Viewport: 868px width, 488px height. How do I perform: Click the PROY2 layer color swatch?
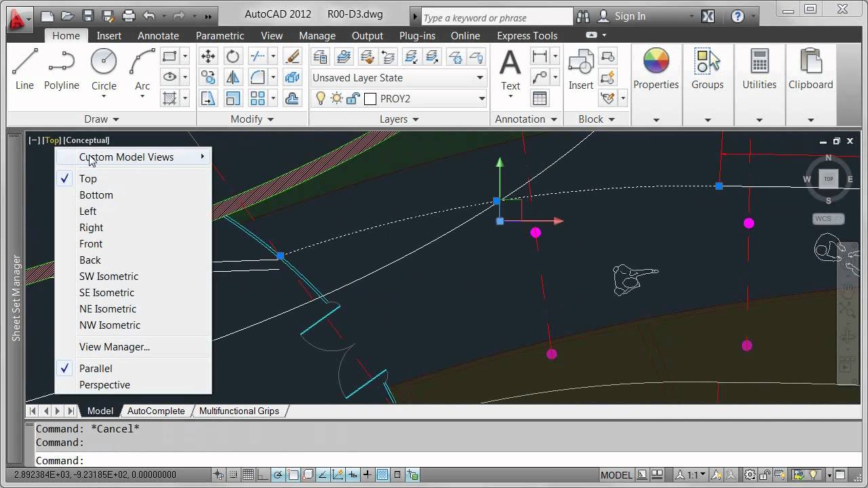370,99
